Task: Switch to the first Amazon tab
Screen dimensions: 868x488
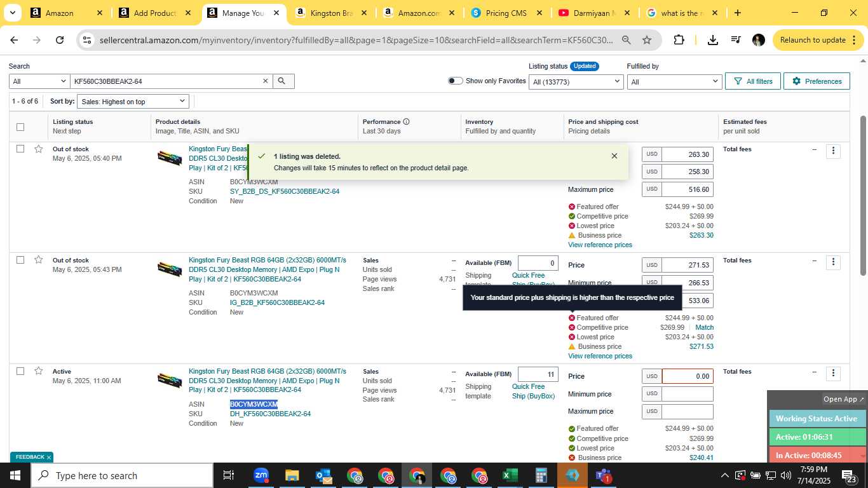Action: tap(67, 13)
